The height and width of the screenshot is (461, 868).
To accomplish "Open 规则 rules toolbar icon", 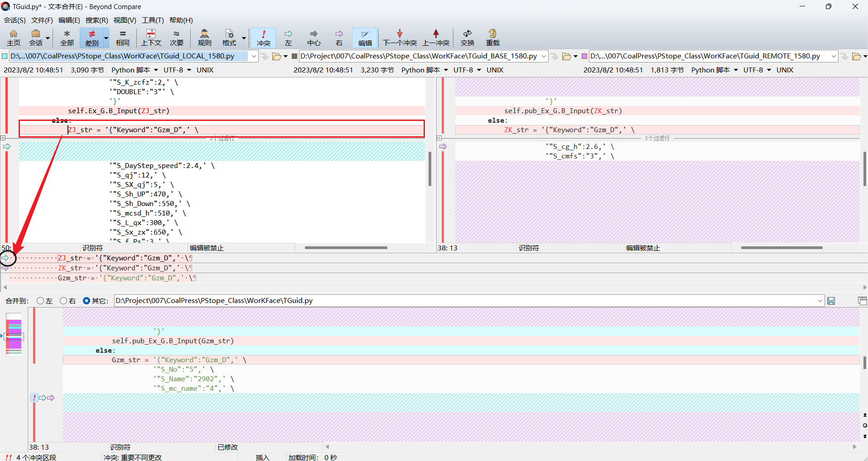I will (205, 38).
